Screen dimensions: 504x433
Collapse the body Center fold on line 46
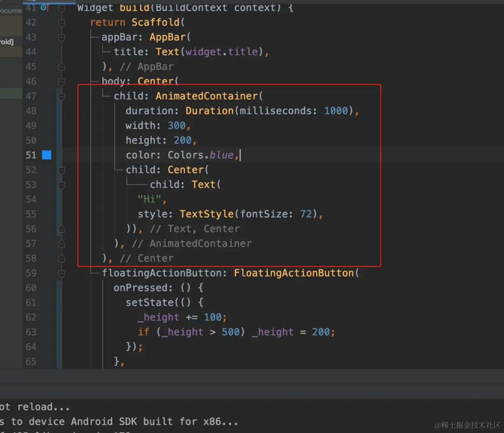click(62, 81)
